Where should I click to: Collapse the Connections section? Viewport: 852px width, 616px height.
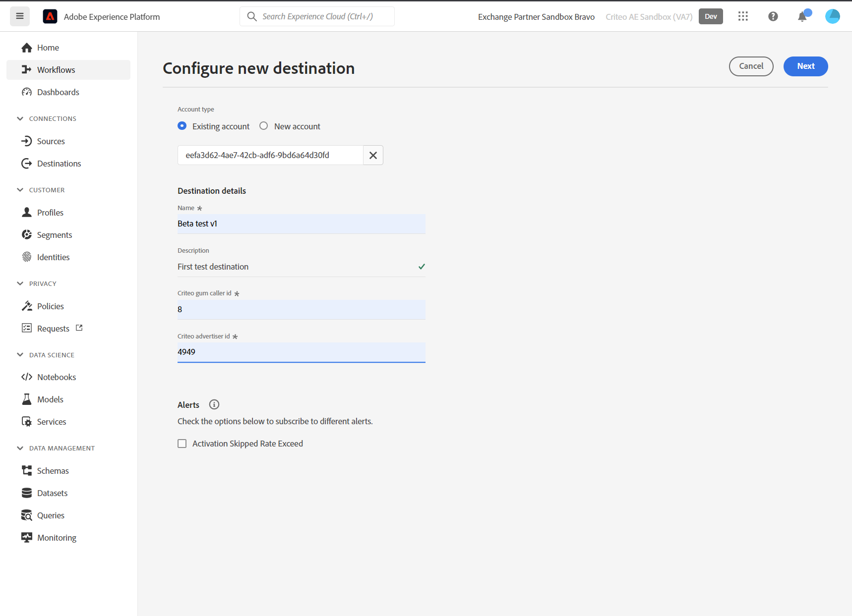point(20,118)
